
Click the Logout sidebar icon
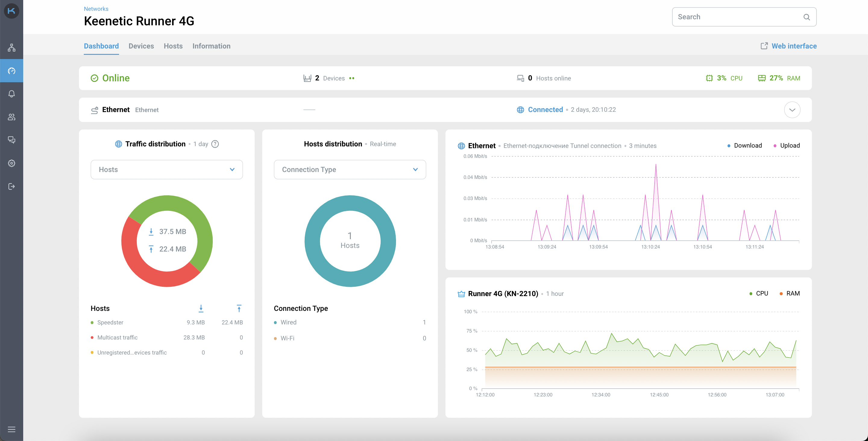click(x=11, y=186)
